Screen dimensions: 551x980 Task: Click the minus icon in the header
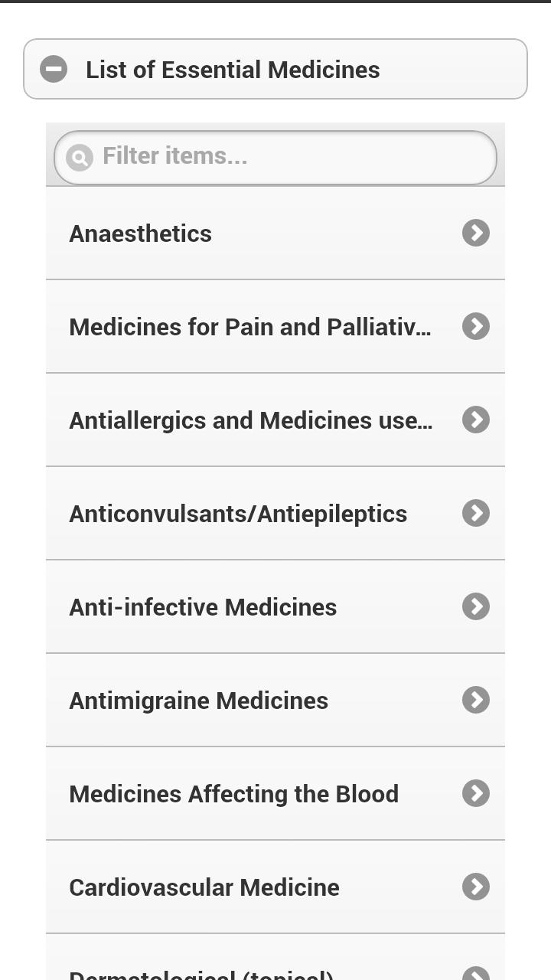[x=54, y=69]
